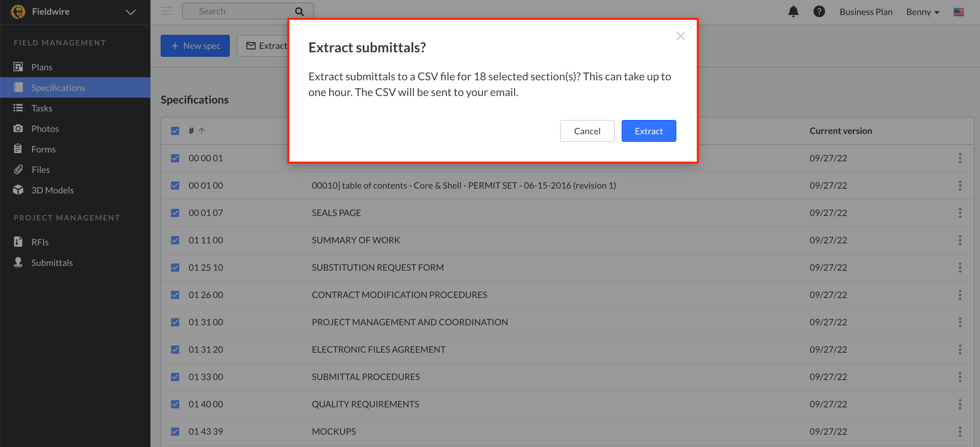Open the more options menu for MOCKUPS row

[959, 431]
